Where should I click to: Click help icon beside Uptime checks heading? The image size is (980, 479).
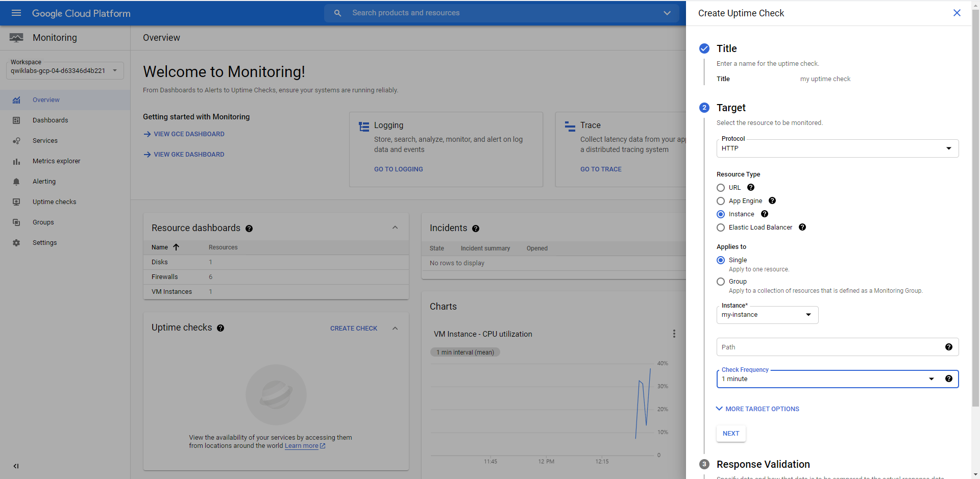coord(220,328)
